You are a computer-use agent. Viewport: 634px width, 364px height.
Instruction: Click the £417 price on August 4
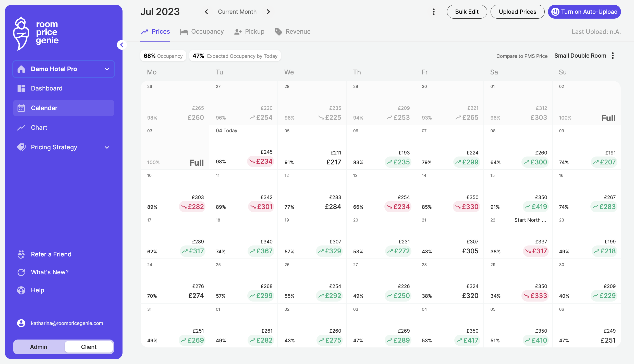467,341
